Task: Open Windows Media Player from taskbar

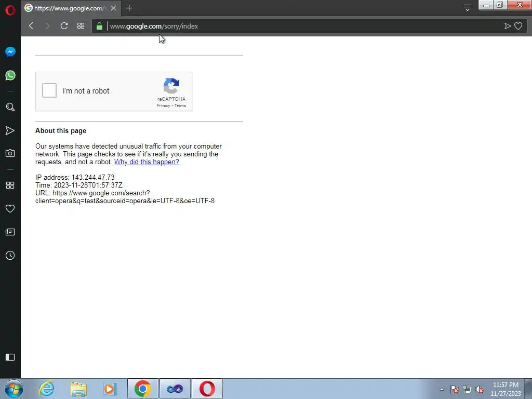Action: [x=110, y=389]
